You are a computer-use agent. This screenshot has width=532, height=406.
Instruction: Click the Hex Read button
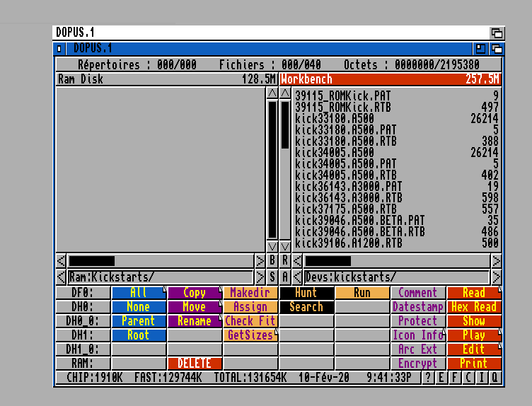[474, 306]
